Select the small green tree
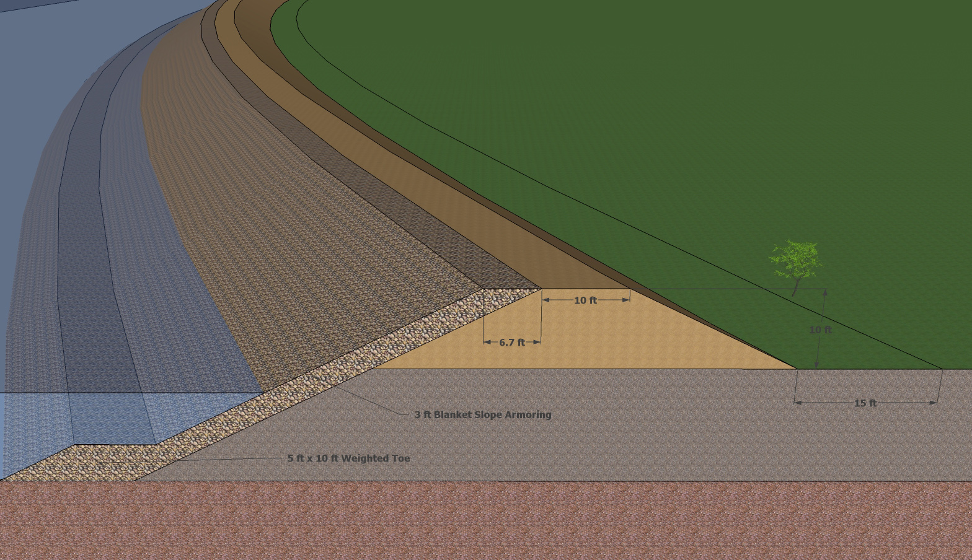The width and height of the screenshot is (972, 560). [796, 268]
